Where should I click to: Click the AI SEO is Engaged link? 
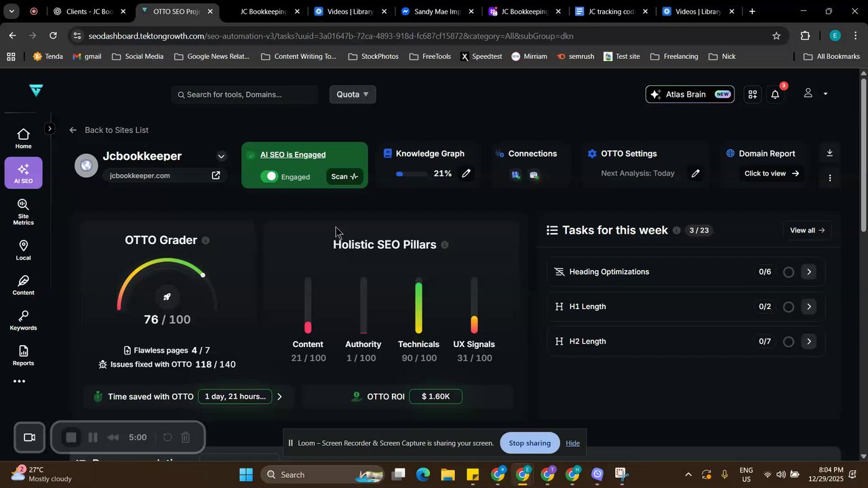tap(293, 155)
